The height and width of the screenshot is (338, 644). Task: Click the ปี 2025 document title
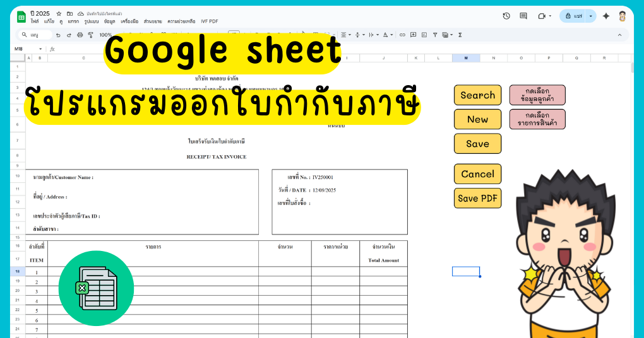pos(40,13)
